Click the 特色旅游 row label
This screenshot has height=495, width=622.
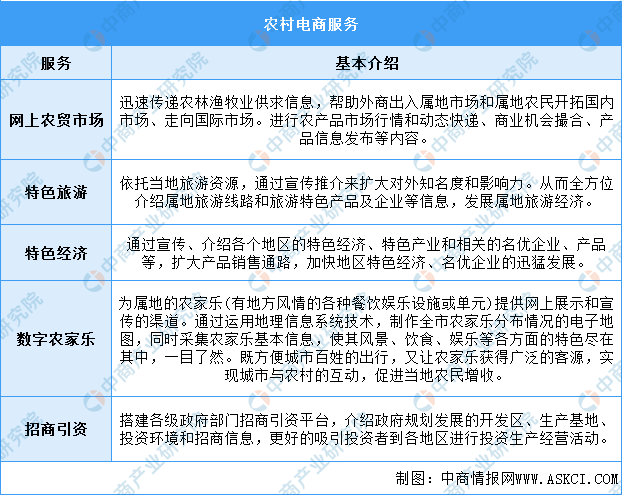click(56, 192)
